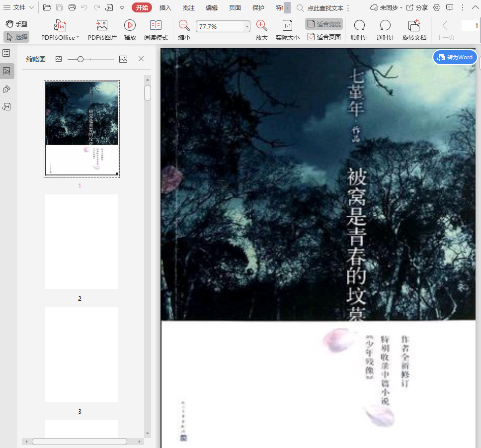Screen dimensions: 481x448
Task: Select the Hand tool (手型)
Action: (16, 24)
